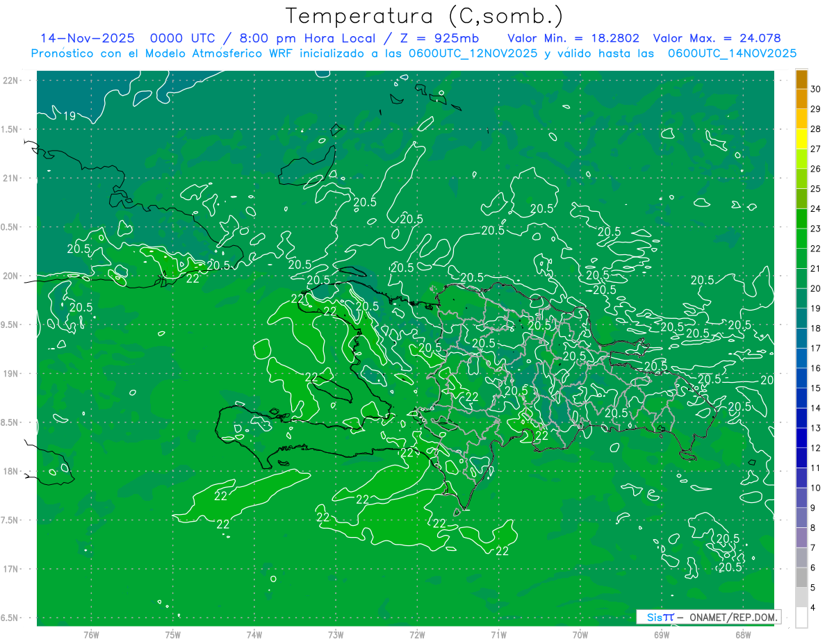Pick the green legend swatch between 21 and 22
This screenshot has height=644, width=834.
click(x=801, y=258)
